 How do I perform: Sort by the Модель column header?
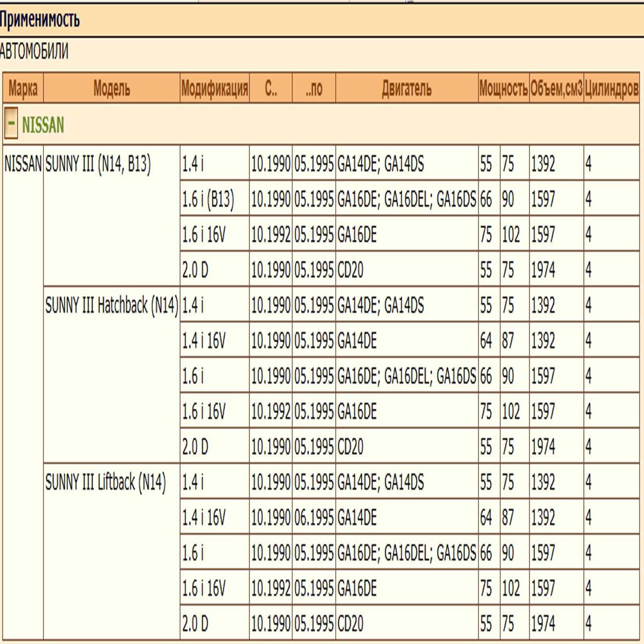click(x=111, y=88)
